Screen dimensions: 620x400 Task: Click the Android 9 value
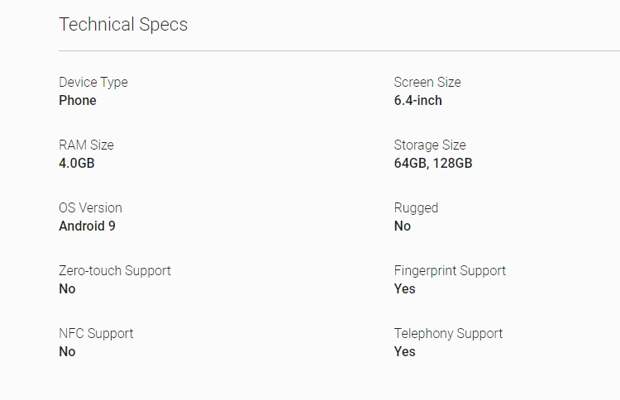point(87,226)
